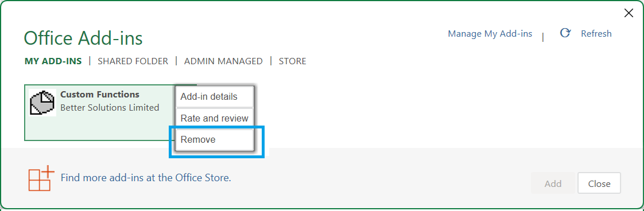Select Remove from the context menu
The height and width of the screenshot is (211, 644).
[215, 139]
